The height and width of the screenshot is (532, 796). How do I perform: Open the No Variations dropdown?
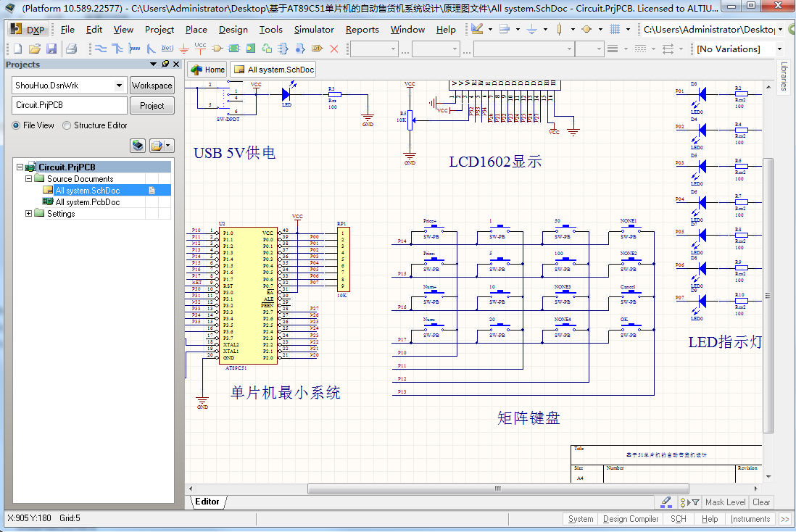(x=779, y=49)
